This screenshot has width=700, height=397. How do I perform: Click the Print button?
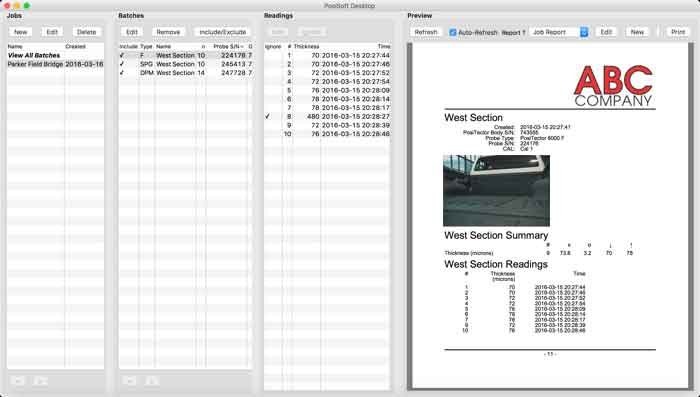point(678,32)
